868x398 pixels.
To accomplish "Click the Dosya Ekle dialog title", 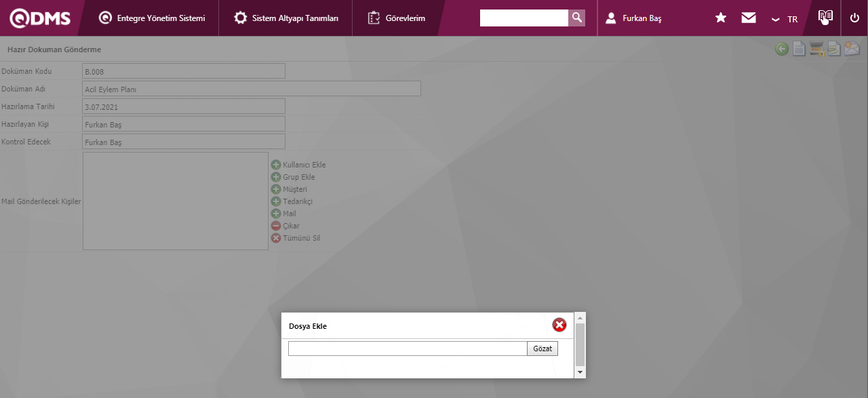I will tap(308, 326).
